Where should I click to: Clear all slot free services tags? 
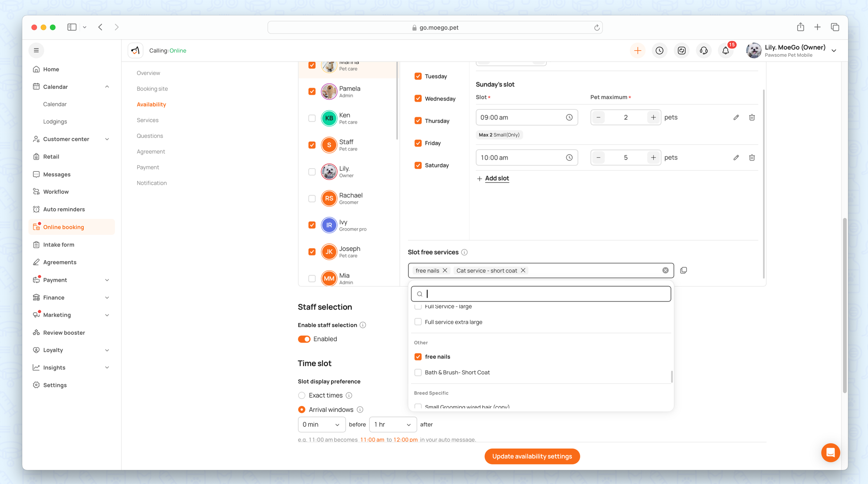click(x=665, y=271)
